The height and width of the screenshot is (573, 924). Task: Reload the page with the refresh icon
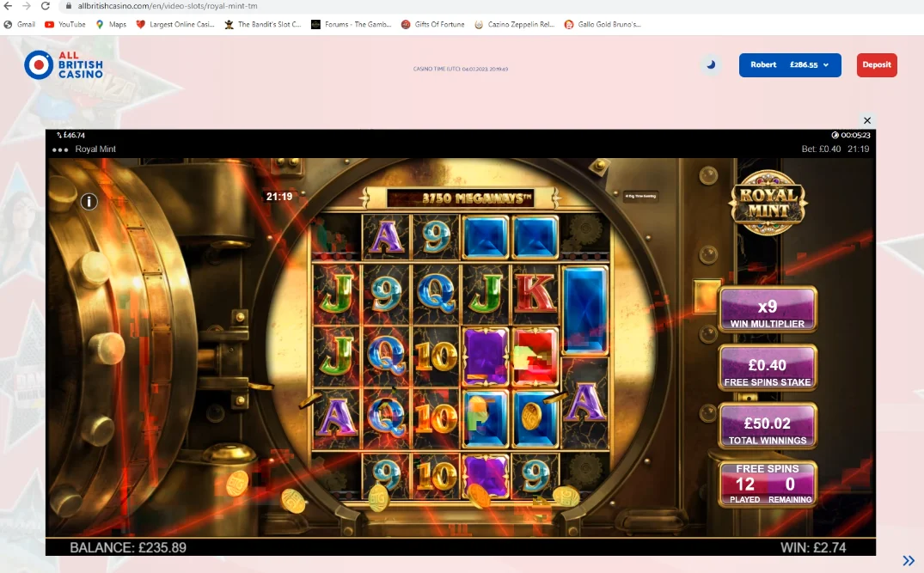46,6
